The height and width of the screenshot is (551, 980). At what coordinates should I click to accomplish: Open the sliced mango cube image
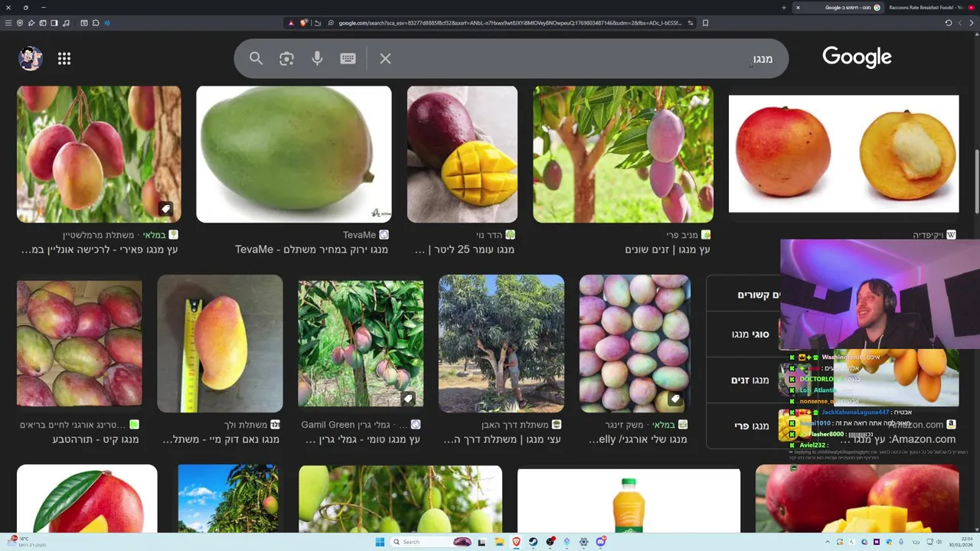pyautogui.click(x=462, y=154)
